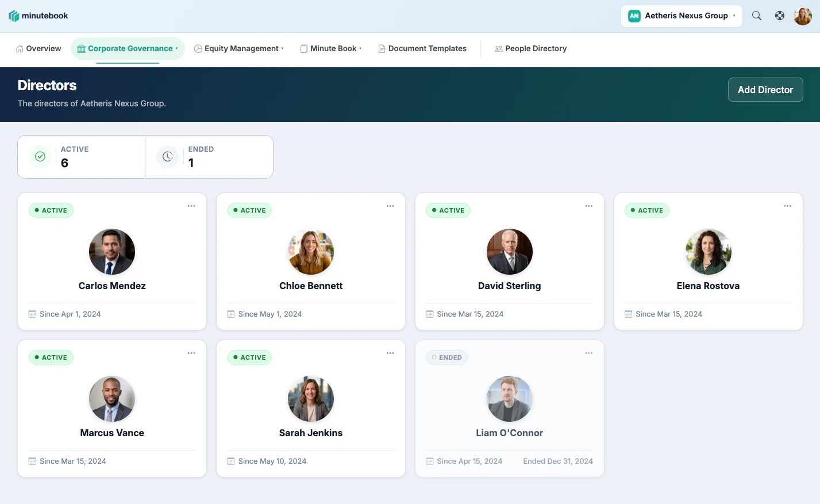Open options menu on Chloe Bennett card
This screenshot has height=504, width=820.
pos(390,206)
